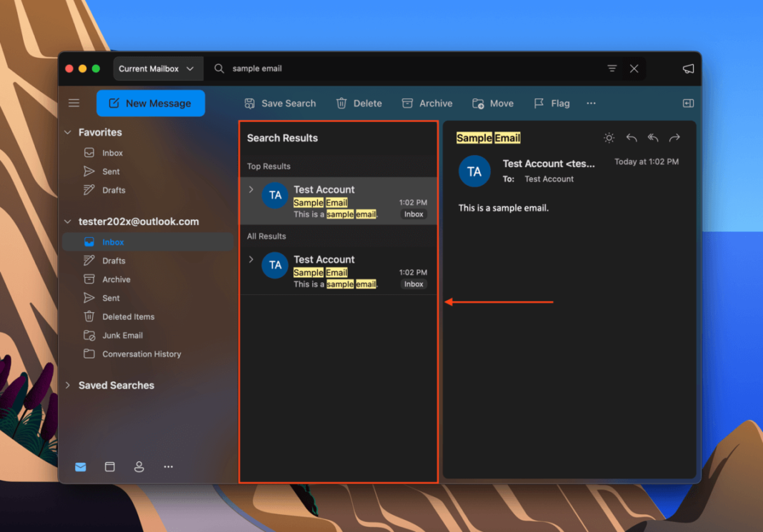
Task: Open the Current Mailbox dropdown
Action: click(x=156, y=69)
